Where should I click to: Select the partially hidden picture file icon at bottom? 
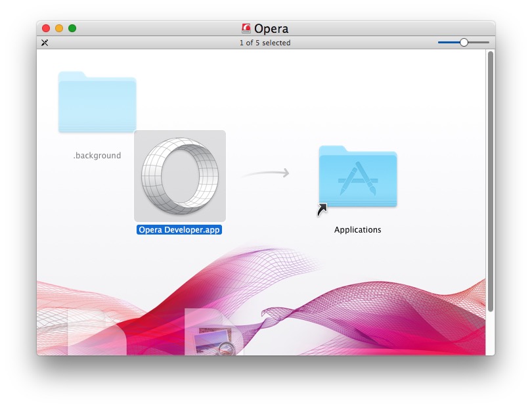tap(213, 332)
